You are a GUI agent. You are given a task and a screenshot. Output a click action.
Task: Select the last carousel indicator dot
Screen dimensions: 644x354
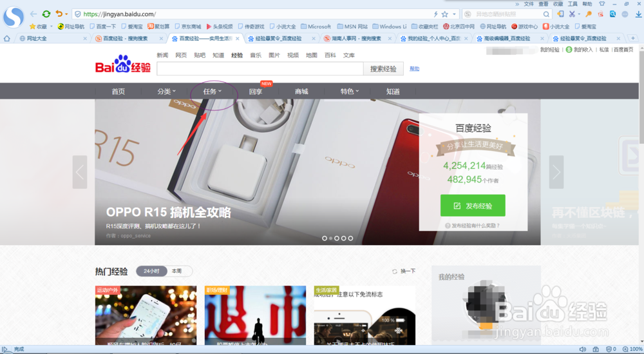350,238
